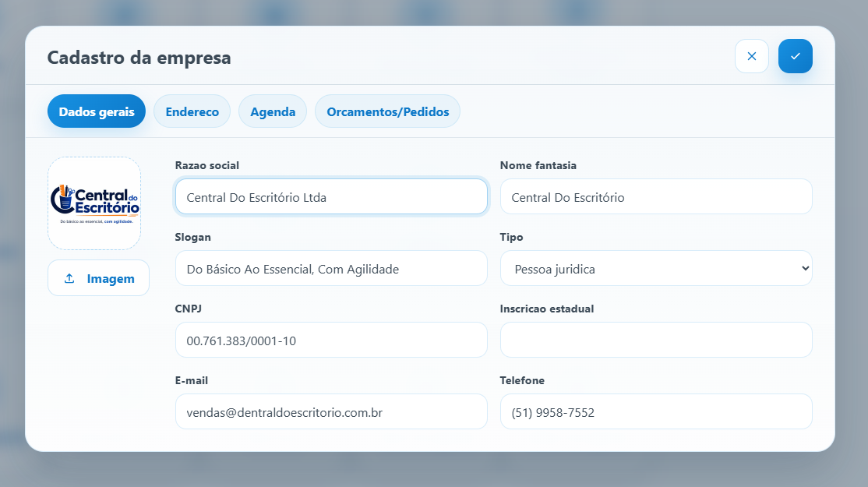Select the Central do Escritório logo image
The width and height of the screenshot is (868, 487).
pyautogui.click(x=94, y=203)
